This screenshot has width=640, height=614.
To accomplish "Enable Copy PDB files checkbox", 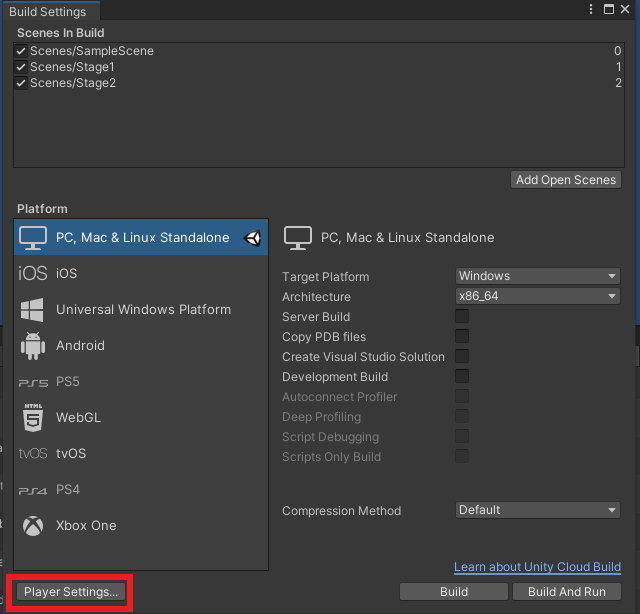I will tap(462, 336).
